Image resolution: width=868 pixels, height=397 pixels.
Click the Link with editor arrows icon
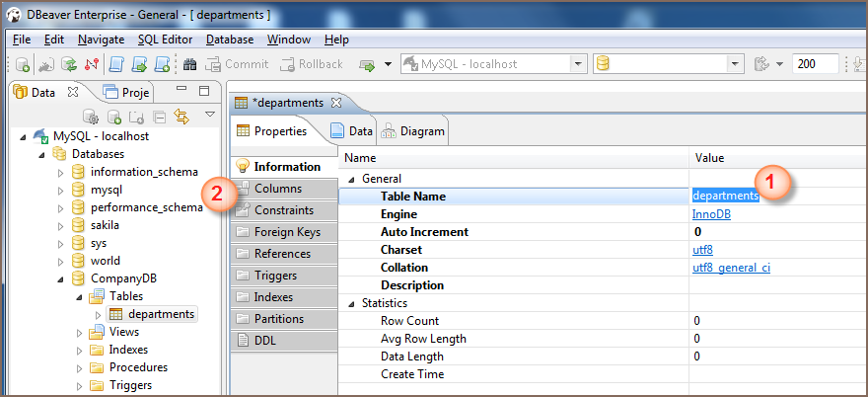(x=181, y=117)
